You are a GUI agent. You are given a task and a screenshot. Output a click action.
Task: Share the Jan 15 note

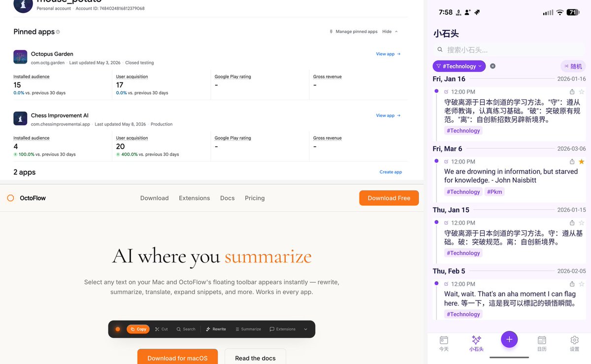click(x=572, y=223)
